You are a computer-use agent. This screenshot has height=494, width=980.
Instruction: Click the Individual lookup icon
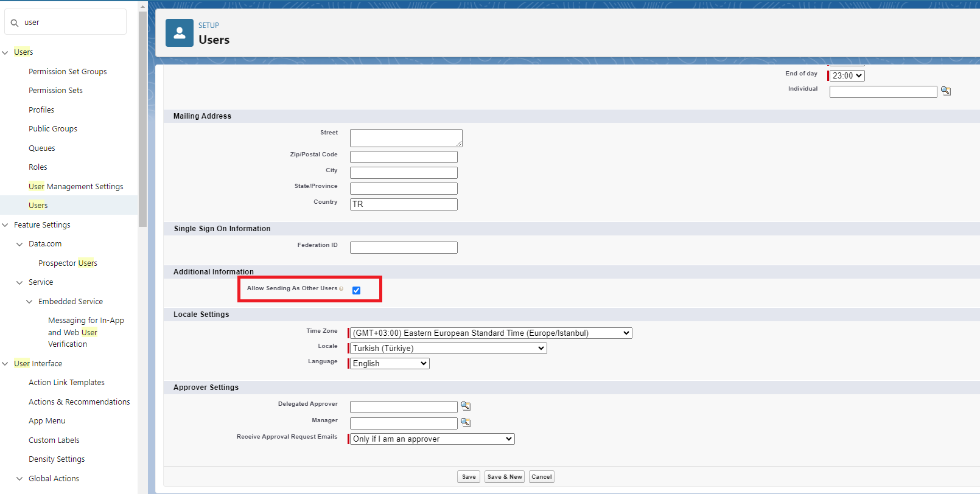point(945,91)
